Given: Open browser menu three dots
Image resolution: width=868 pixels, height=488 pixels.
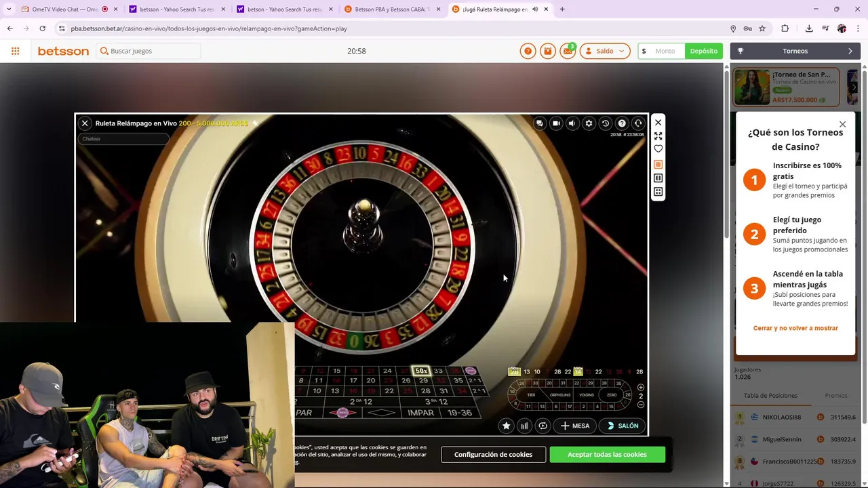Looking at the screenshot, I should [x=859, y=28].
